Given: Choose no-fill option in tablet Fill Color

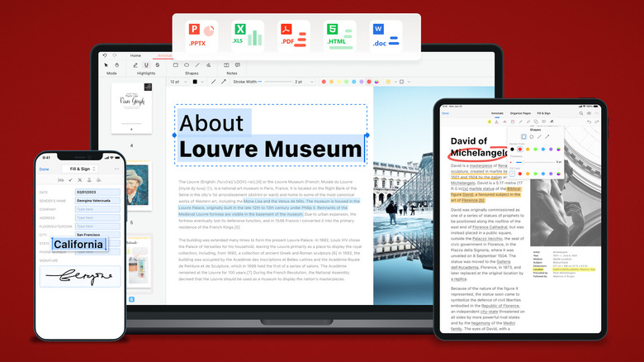Looking at the screenshot, I should (x=512, y=174).
